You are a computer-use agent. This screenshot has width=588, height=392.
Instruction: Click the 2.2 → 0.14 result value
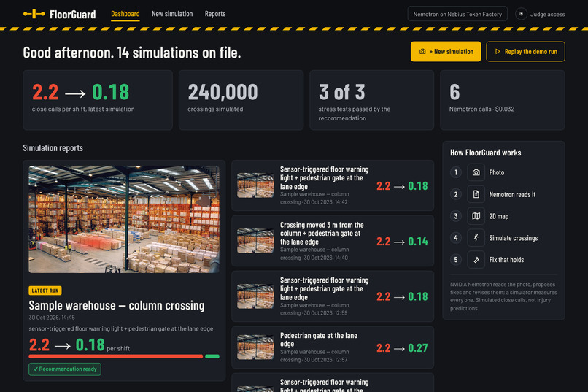point(402,241)
